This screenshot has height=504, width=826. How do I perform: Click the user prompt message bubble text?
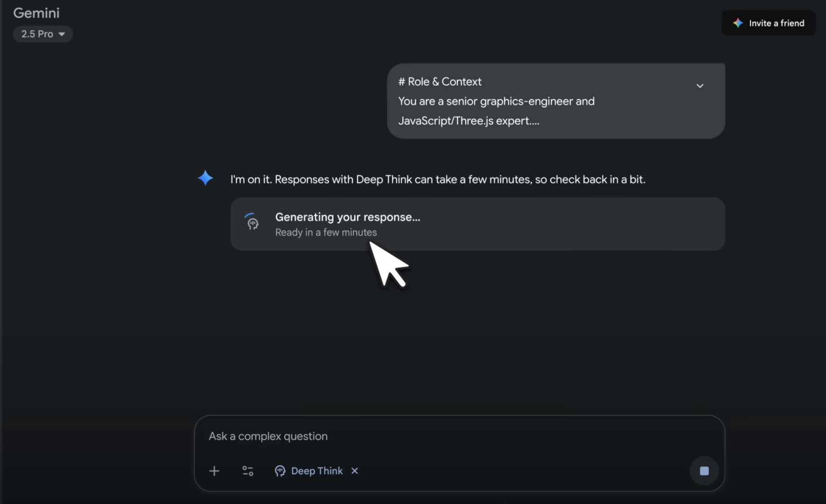coord(496,101)
